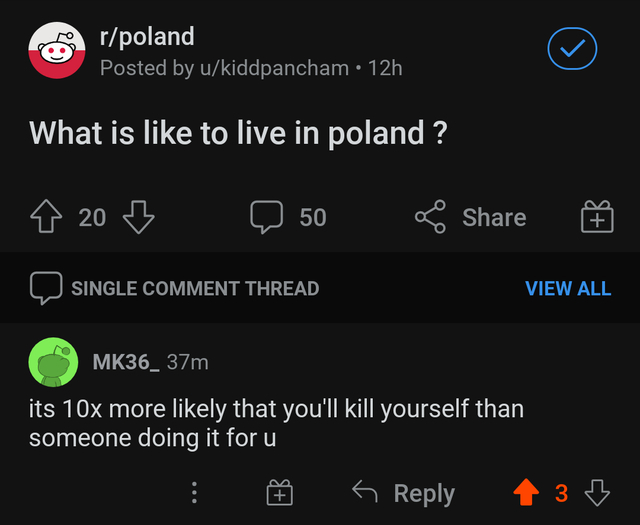Open the post title text
Viewport: 640px width, 525px height.
click(237, 133)
